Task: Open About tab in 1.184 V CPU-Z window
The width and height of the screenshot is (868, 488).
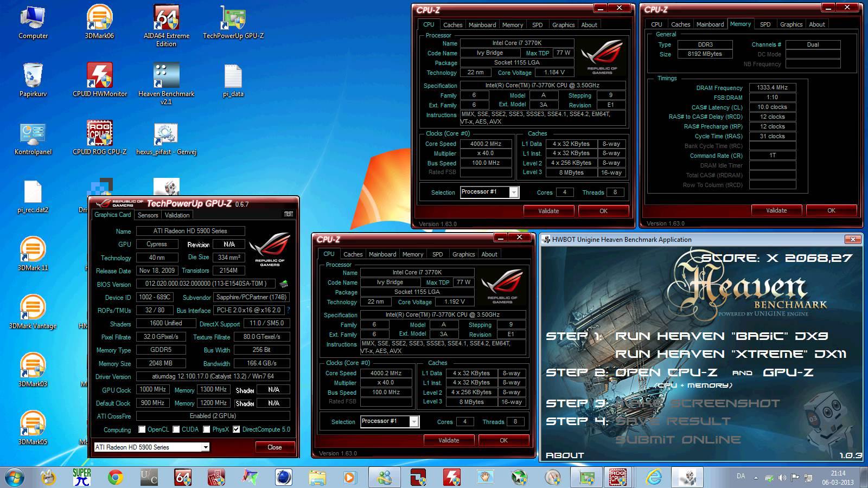Action: pyautogui.click(x=589, y=25)
